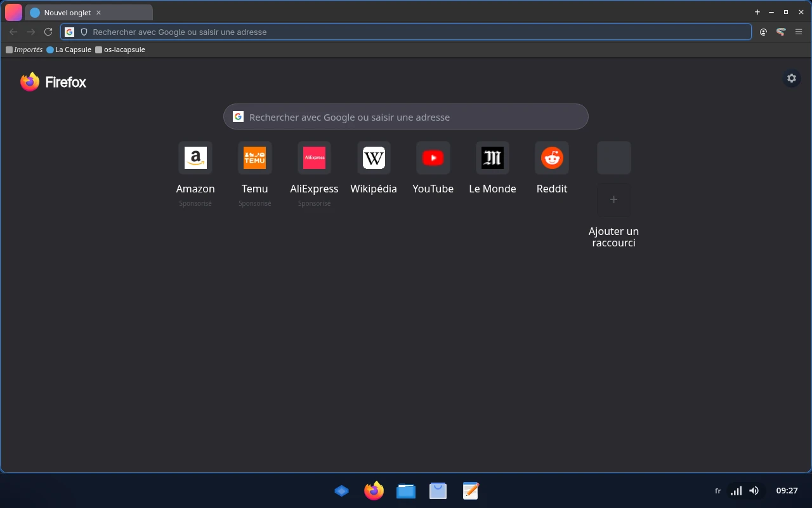Open the software store bag icon
812x508 pixels.
pyautogui.click(x=438, y=491)
